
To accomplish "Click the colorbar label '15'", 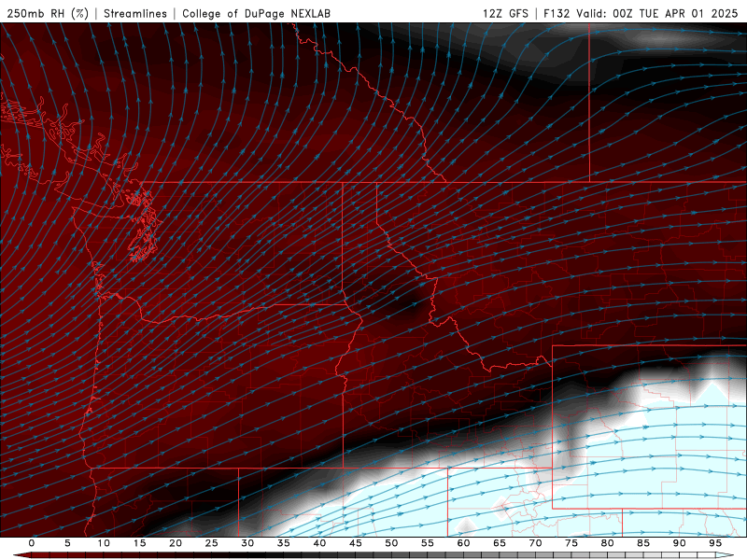I will (x=139, y=543).
